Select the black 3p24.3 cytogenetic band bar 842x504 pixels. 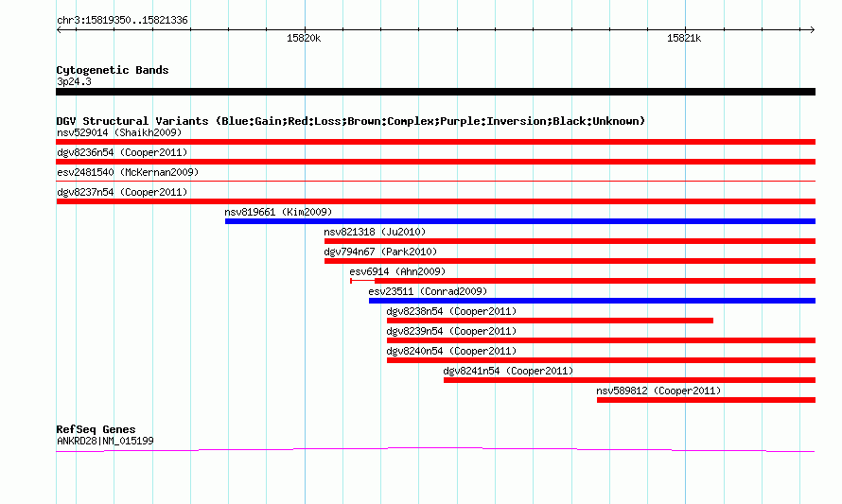pos(435,92)
